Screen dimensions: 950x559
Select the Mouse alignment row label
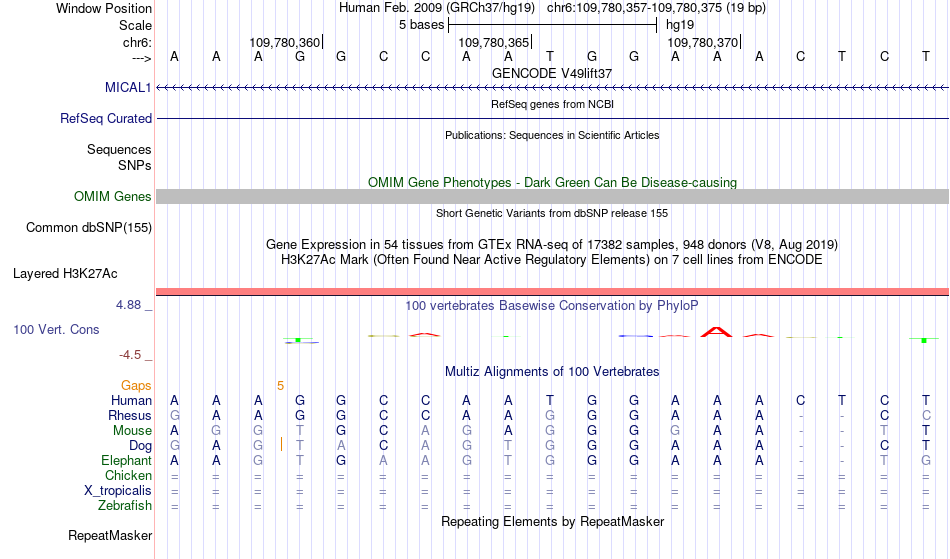tap(132, 431)
